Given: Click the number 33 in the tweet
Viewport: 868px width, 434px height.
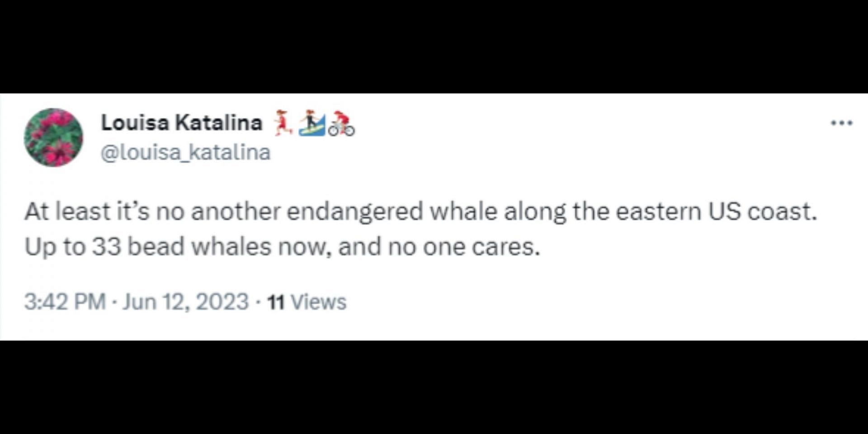Looking at the screenshot, I should pos(107,247).
